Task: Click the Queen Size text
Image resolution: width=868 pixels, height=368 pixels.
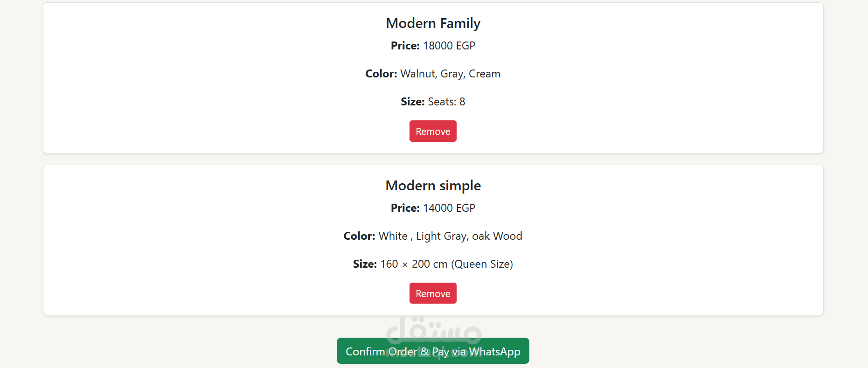Action: [x=482, y=264]
